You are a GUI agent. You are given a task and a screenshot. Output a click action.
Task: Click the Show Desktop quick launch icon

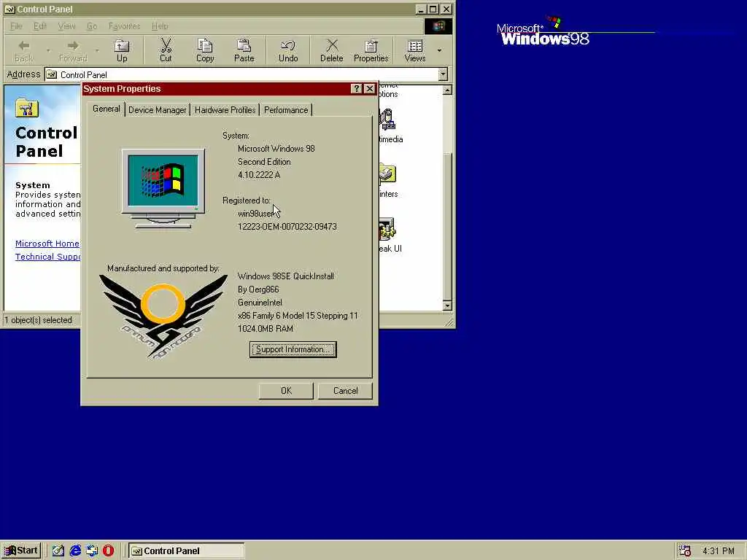(x=58, y=551)
